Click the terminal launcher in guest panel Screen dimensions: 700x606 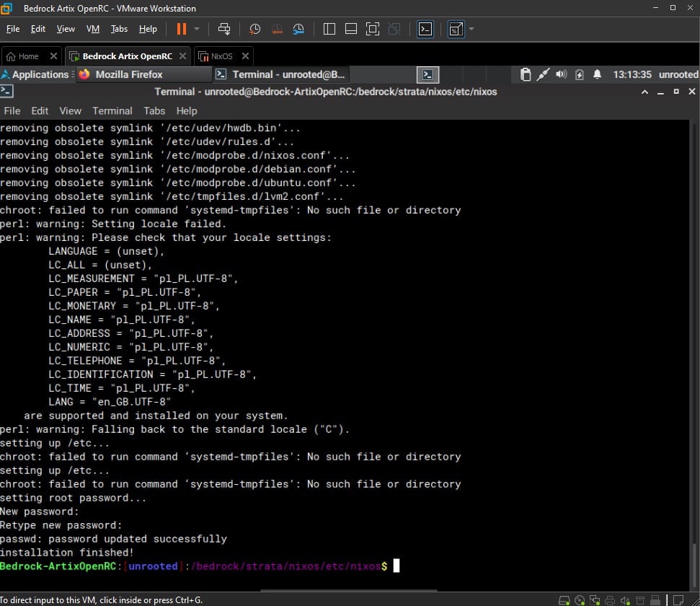[x=427, y=74]
